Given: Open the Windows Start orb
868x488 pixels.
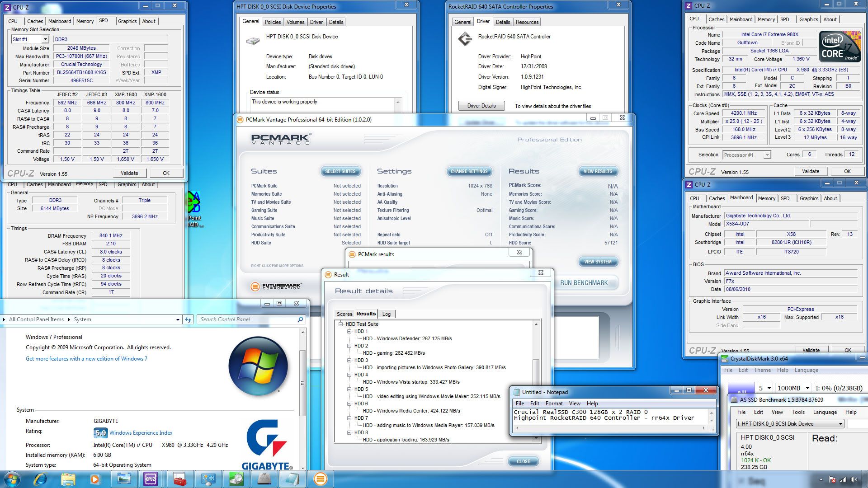Looking at the screenshot, I should [12, 479].
